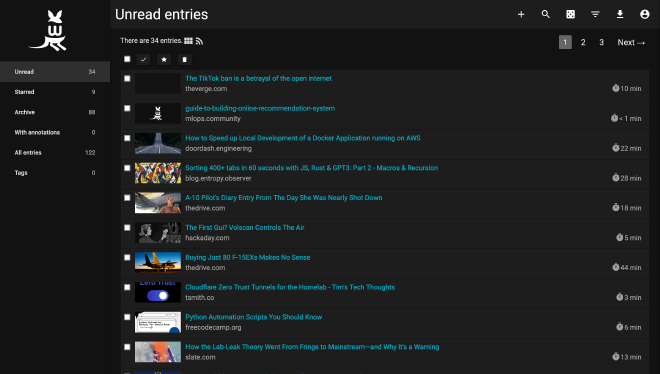The width and height of the screenshot is (660, 374).
Task: Click clock icon next to 44 min
Action: pos(615,267)
